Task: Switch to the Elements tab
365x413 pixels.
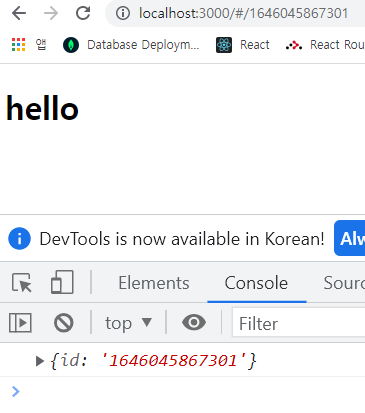Action: (154, 283)
